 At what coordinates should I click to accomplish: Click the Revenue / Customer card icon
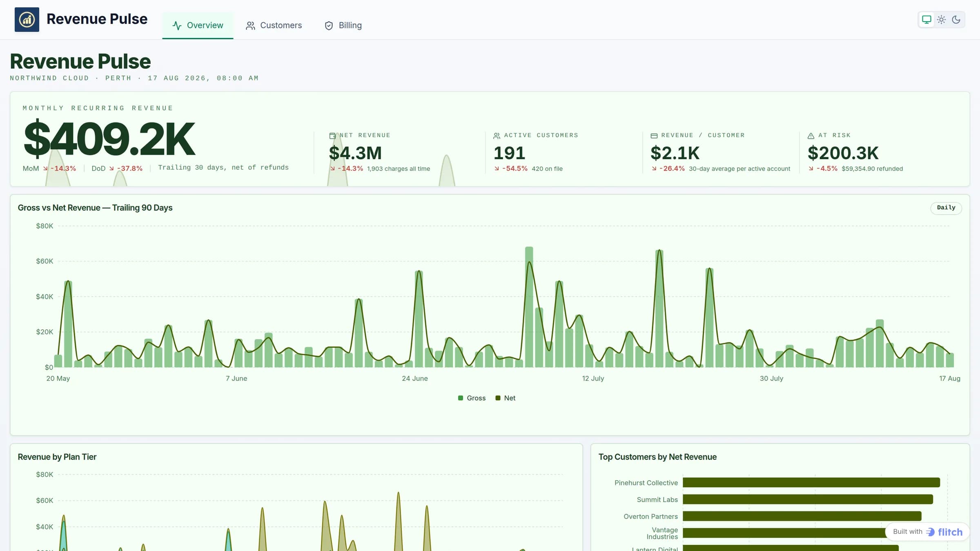pos(654,136)
